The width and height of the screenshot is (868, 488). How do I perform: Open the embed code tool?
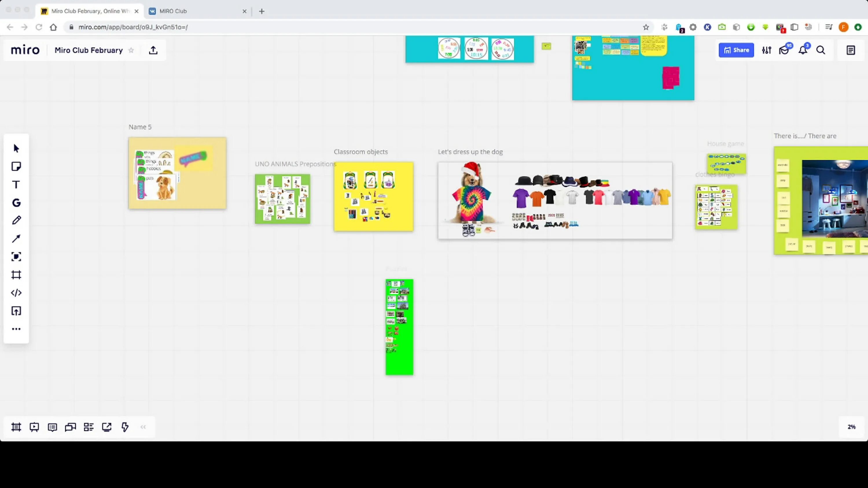click(16, 293)
